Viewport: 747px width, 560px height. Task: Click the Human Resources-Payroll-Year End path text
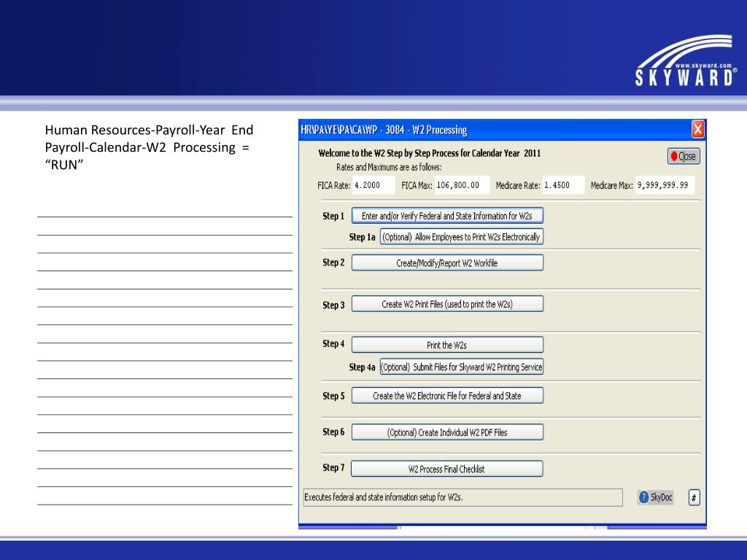pos(149,147)
